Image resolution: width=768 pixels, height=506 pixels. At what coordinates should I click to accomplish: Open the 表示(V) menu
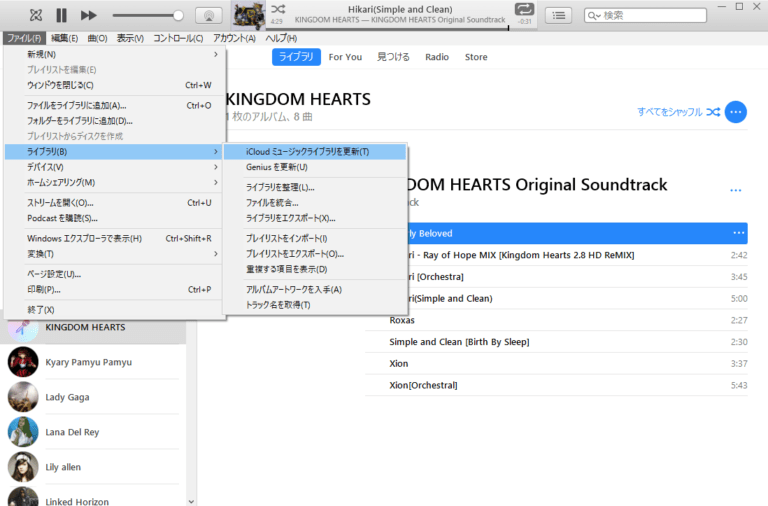tap(130, 38)
